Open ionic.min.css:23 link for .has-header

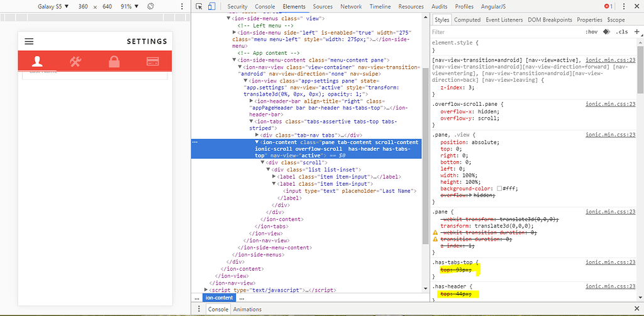pos(611,286)
